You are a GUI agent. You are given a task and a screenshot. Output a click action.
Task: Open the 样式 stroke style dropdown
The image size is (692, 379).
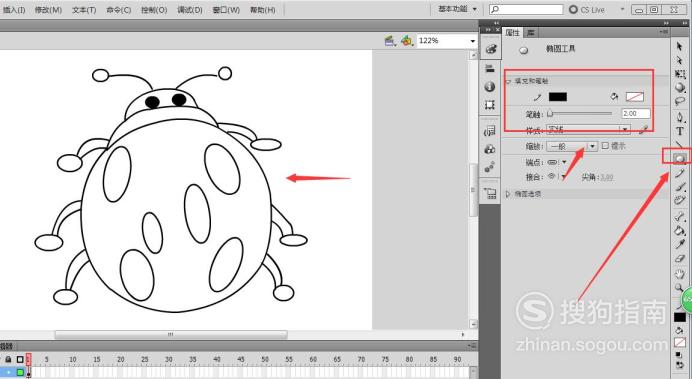588,130
